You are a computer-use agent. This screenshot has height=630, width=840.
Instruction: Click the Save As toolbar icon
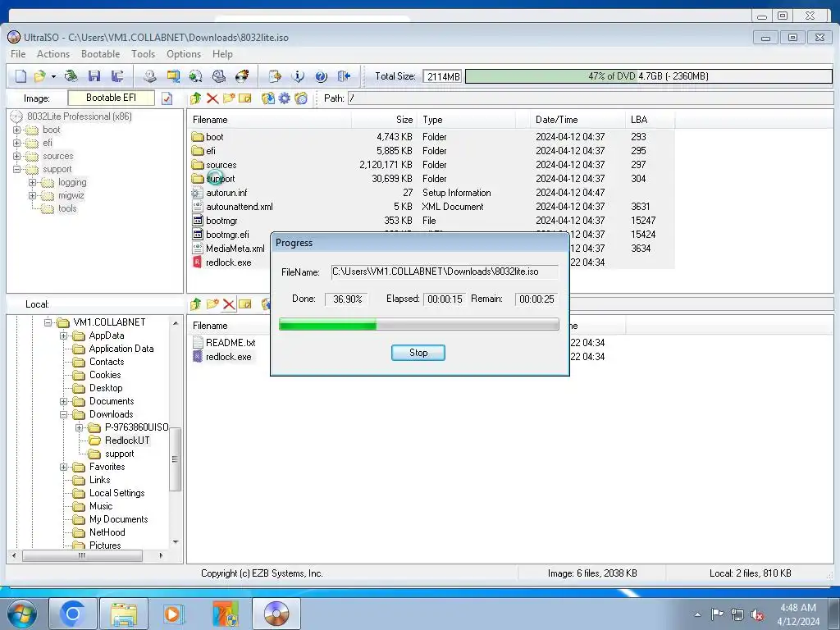(117, 76)
